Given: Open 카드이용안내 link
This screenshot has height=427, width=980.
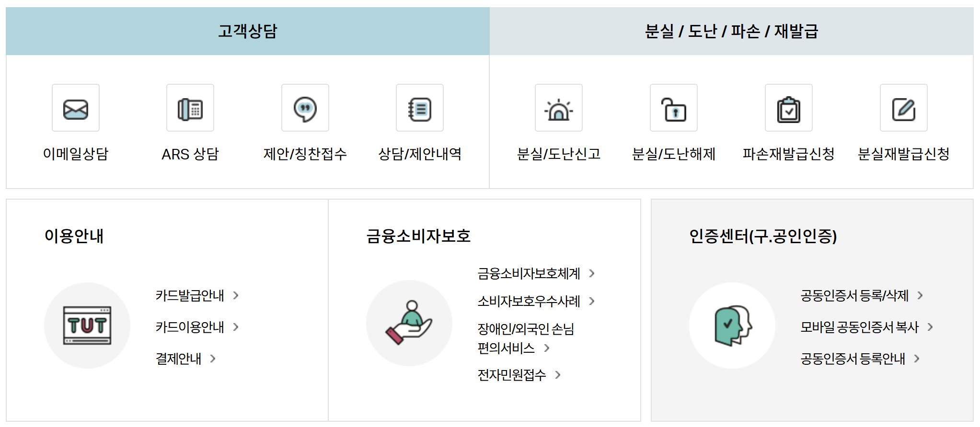Looking at the screenshot, I should coord(189,327).
